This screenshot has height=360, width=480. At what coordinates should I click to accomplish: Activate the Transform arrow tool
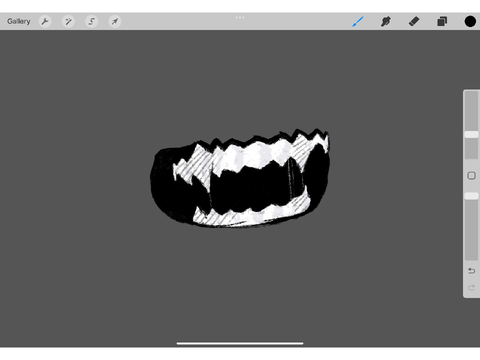point(115,21)
